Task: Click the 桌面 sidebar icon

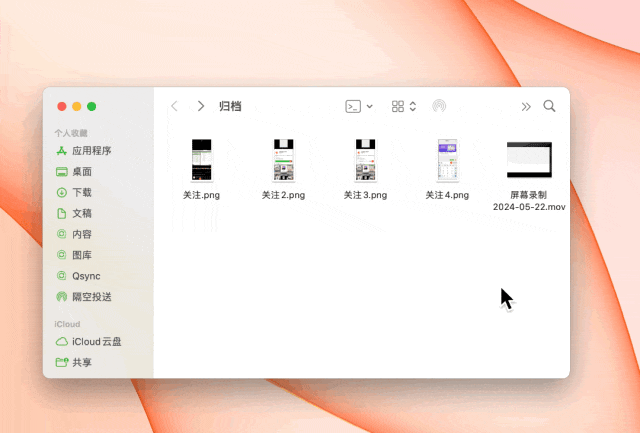Action: pos(62,172)
